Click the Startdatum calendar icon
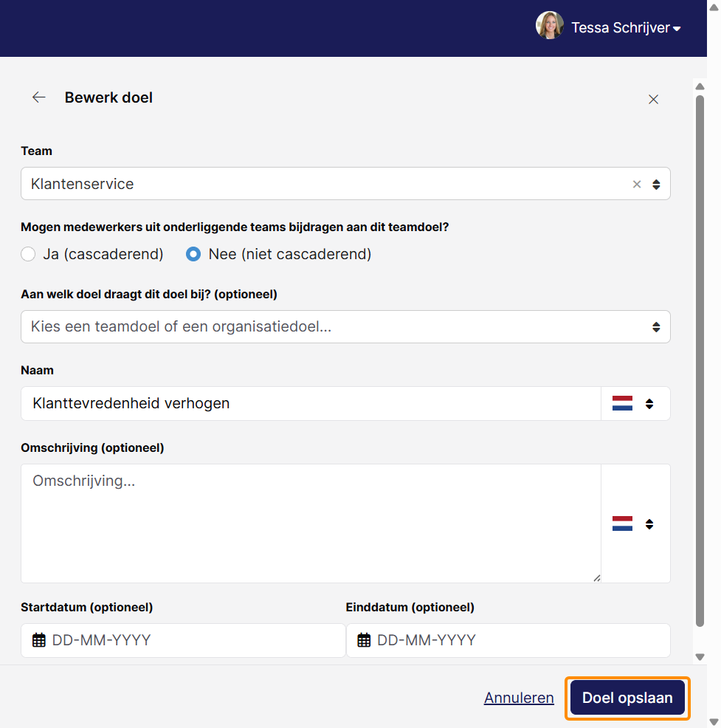 pos(39,640)
